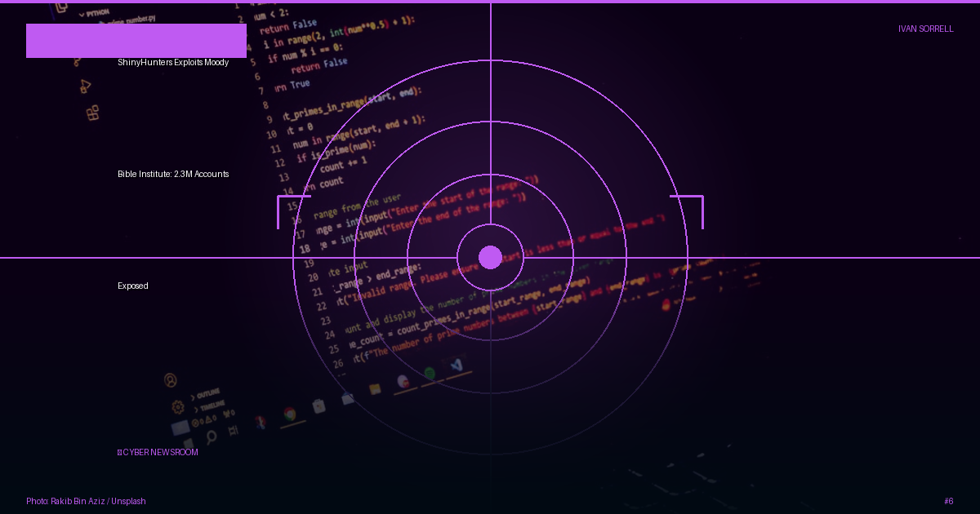Open the yellow File Explorer taskbar icon

(375, 390)
